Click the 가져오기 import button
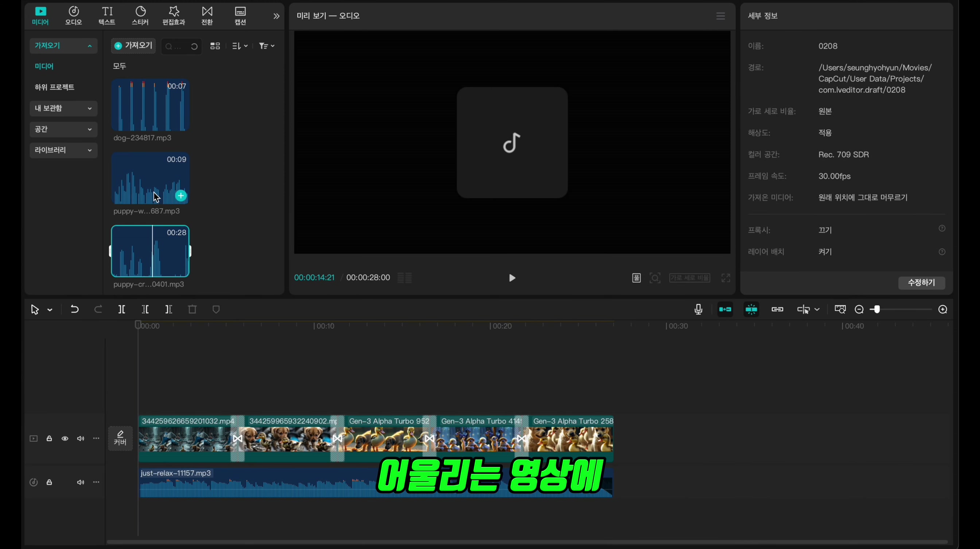Viewport: 980px width, 549px height. (x=133, y=46)
